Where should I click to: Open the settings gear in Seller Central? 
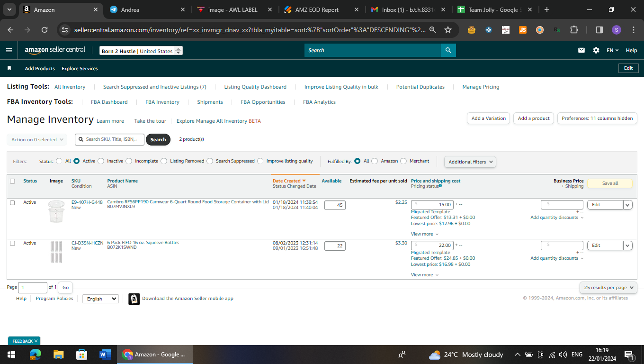(x=596, y=50)
